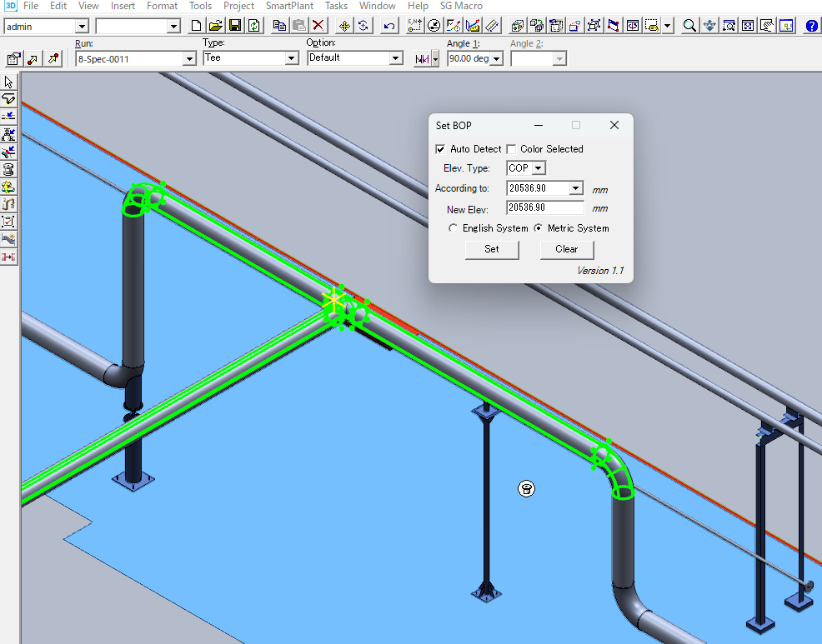Click the Open folder icon
The width and height of the screenshot is (822, 644).
pyautogui.click(x=215, y=26)
